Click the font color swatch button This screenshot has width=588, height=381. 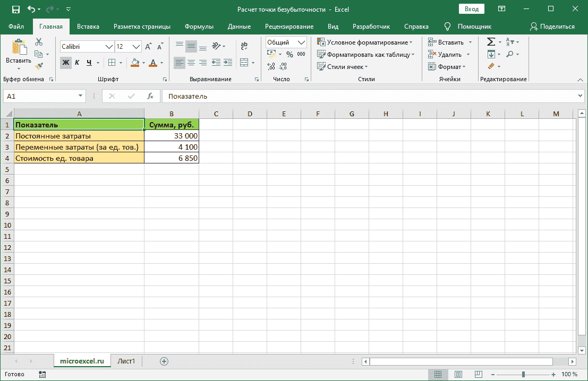pyautogui.click(x=153, y=63)
